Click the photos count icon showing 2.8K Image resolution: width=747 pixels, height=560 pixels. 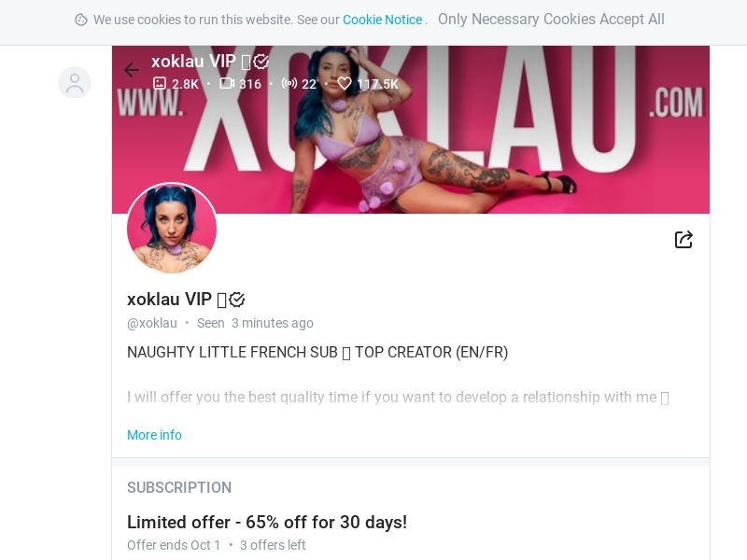click(159, 83)
